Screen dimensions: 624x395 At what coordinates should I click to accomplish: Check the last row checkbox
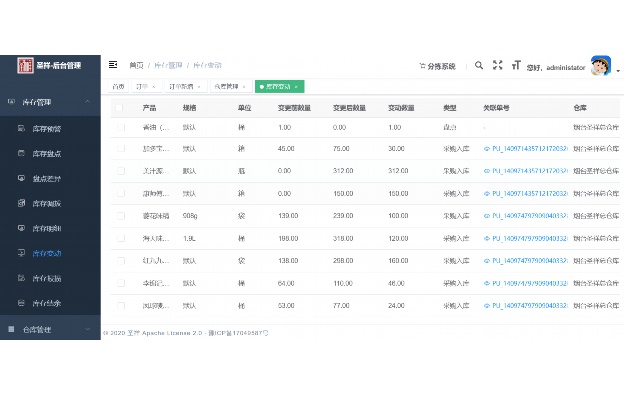point(121,305)
